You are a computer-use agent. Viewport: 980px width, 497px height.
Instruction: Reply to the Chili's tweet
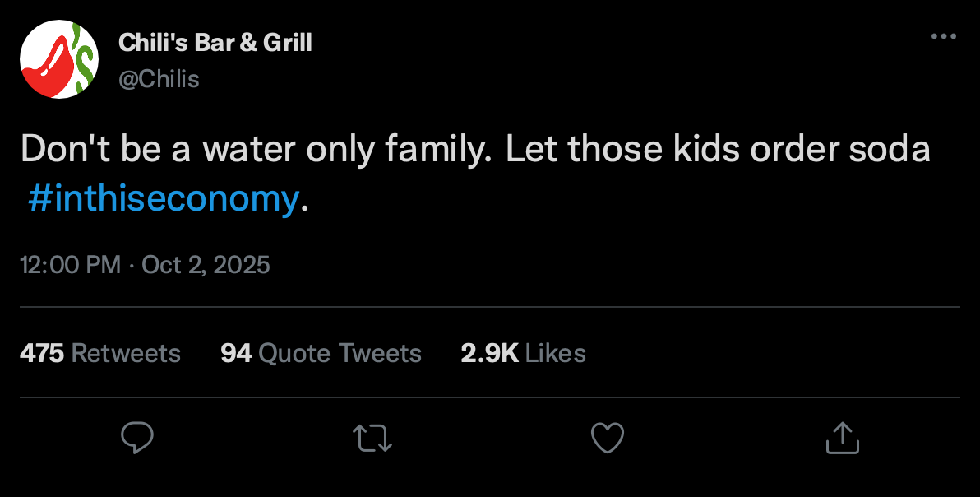pos(137,438)
